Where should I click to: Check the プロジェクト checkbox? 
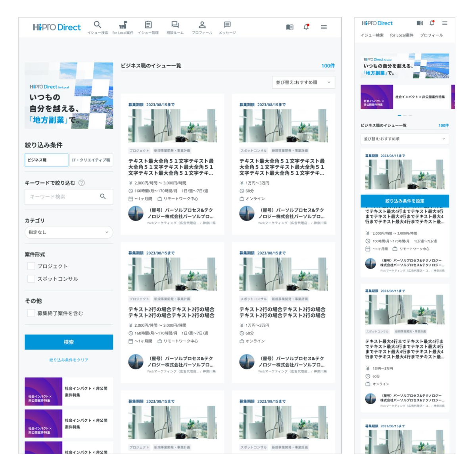point(31,266)
